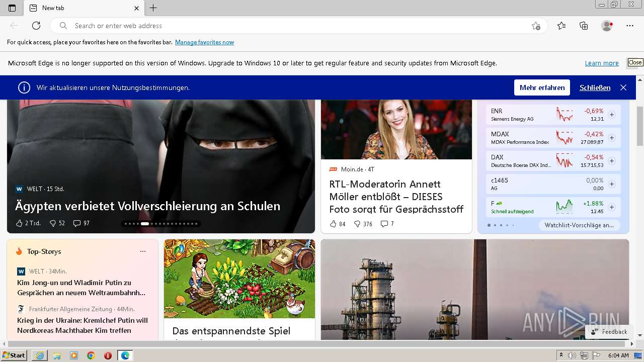Open the Windows Start menu
Image resolution: width=644 pixels, height=362 pixels.
click(14, 355)
